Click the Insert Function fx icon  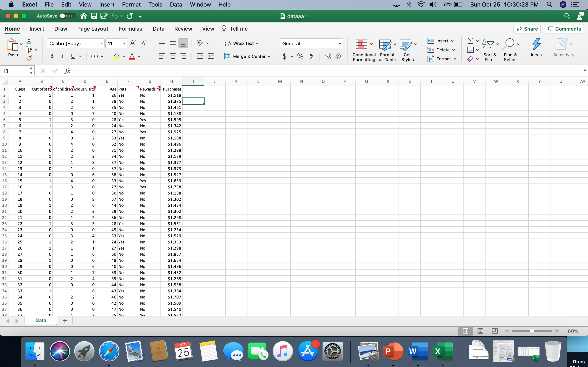[x=67, y=71]
